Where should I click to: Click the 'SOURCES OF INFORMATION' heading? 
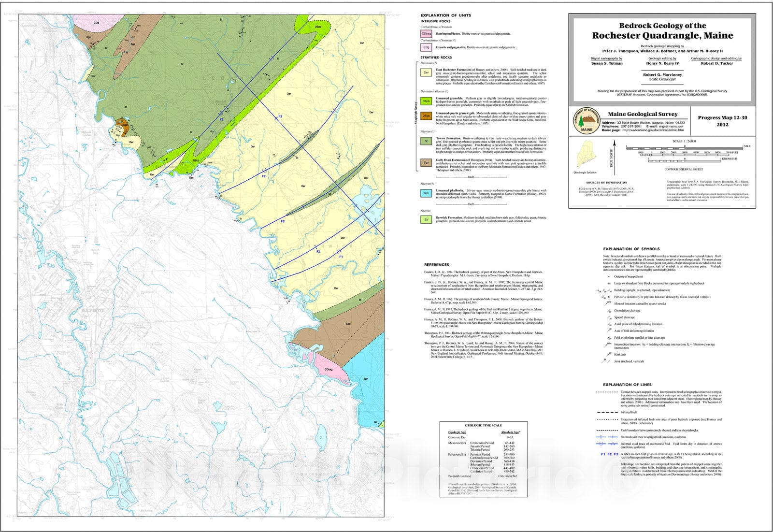(x=606, y=183)
